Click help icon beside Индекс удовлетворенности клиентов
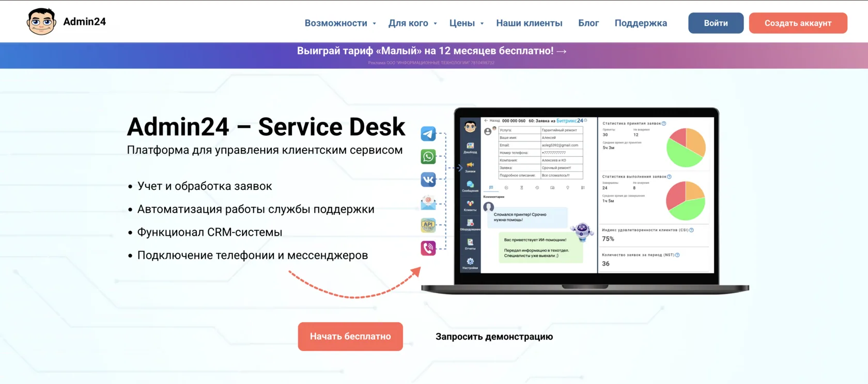The height and width of the screenshot is (384, 868). pyautogui.click(x=691, y=230)
